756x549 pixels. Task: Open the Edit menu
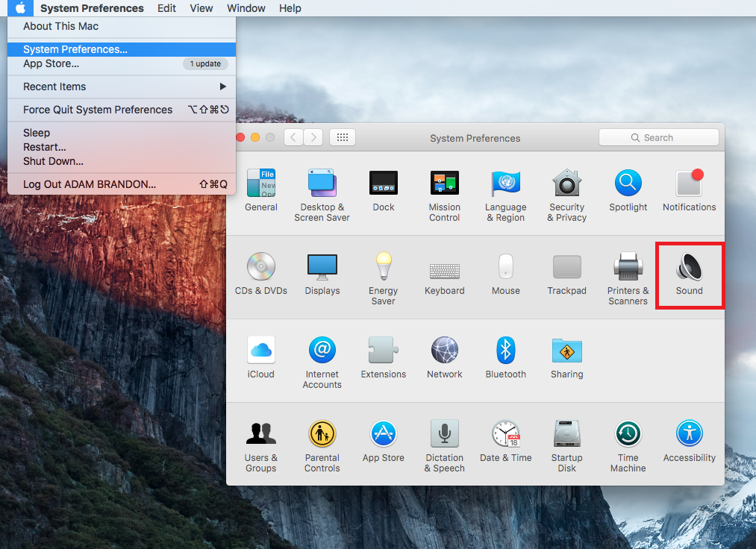coord(166,8)
